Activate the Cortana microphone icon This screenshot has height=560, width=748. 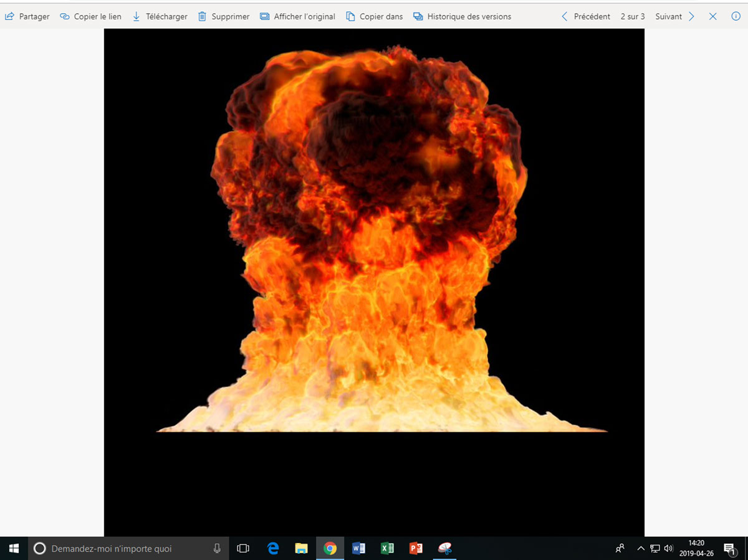click(217, 548)
